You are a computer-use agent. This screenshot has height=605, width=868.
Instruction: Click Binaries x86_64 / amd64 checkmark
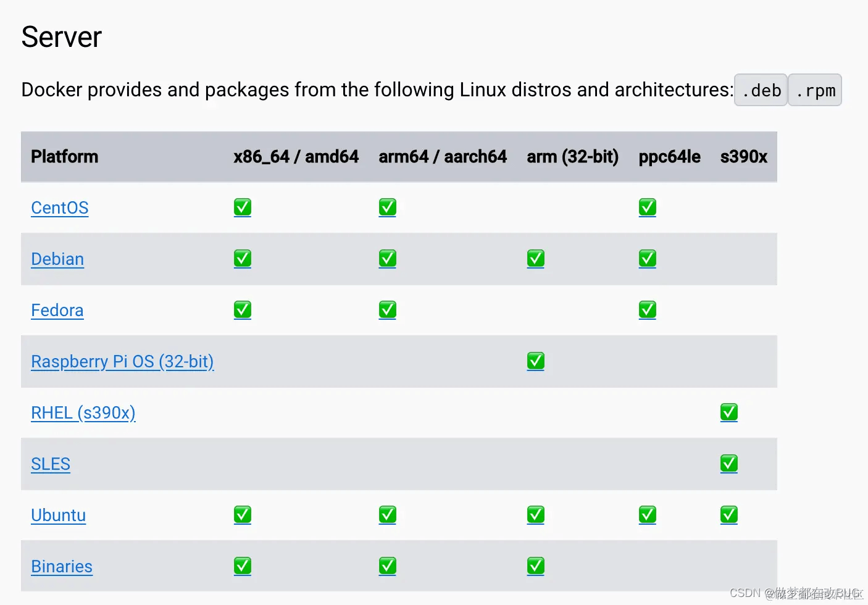coord(243,566)
